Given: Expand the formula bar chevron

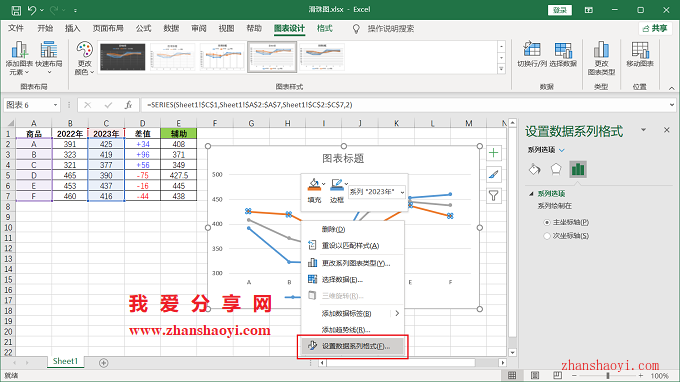Looking at the screenshot, I should coord(671,105).
